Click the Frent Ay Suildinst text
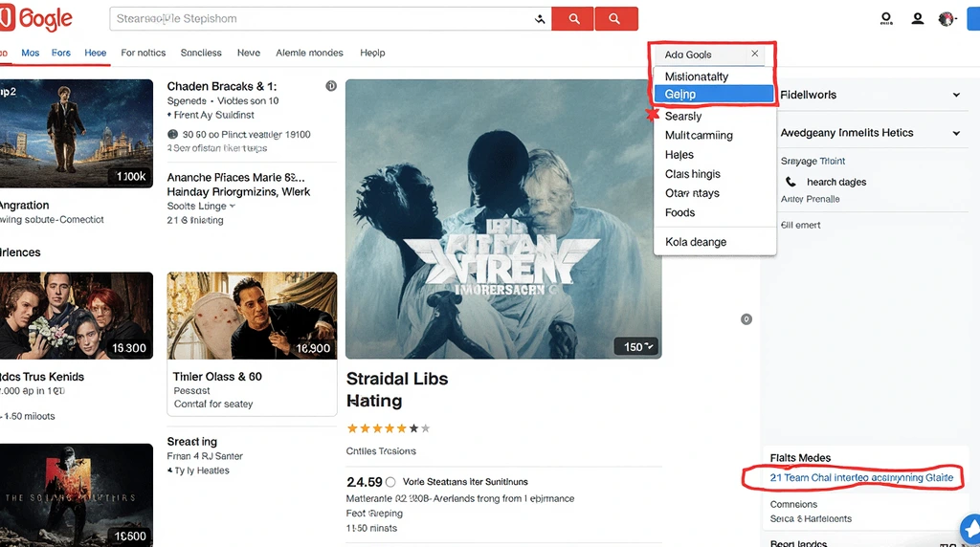 click(x=213, y=115)
